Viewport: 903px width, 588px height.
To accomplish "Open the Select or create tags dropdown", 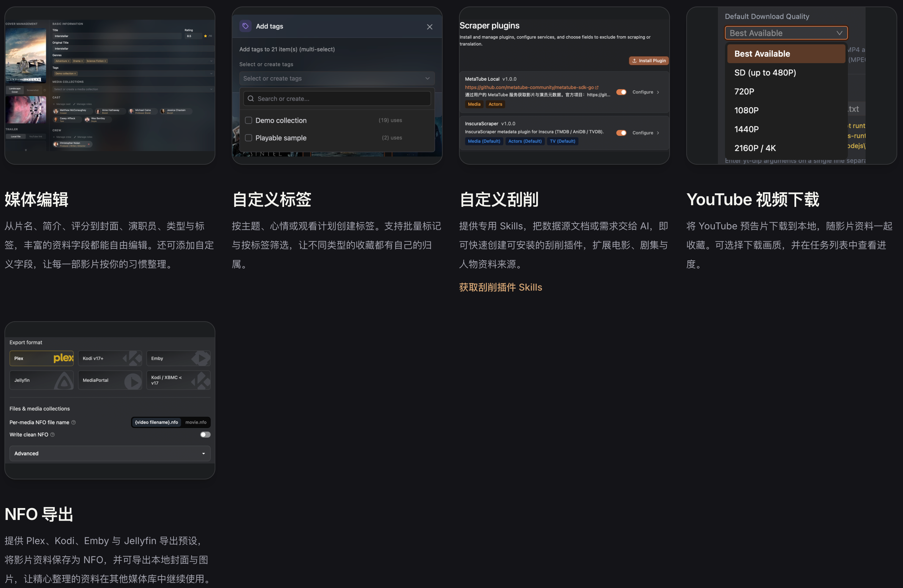I will point(337,79).
